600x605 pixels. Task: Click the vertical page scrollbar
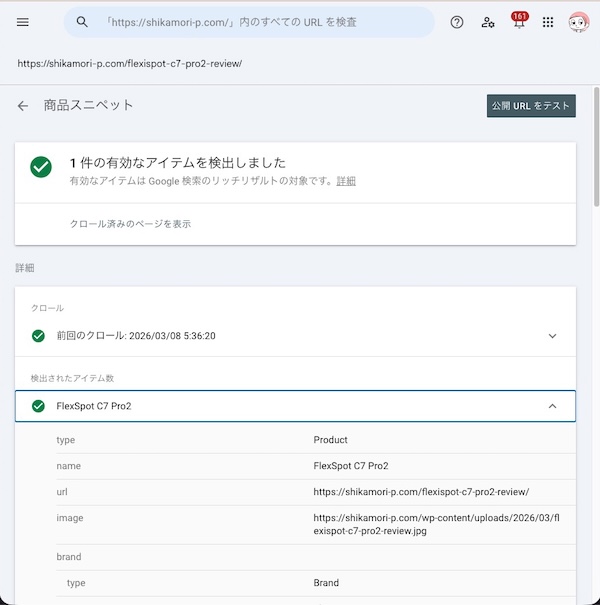pos(597,147)
